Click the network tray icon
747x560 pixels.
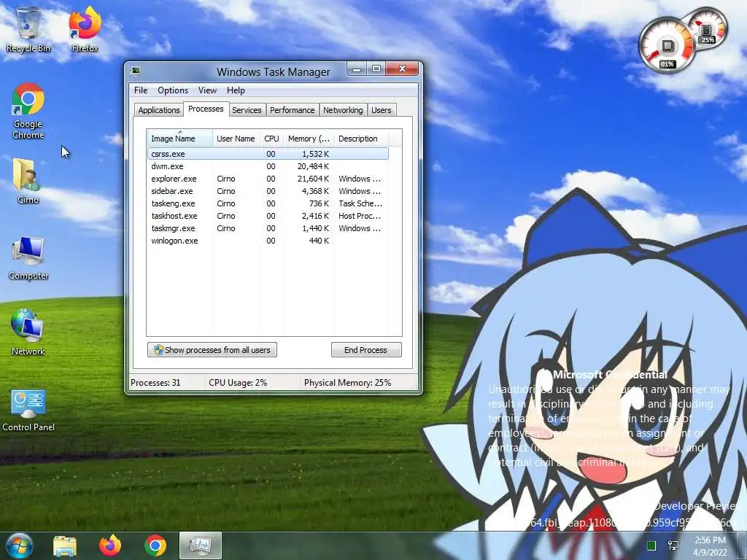[x=673, y=545]
